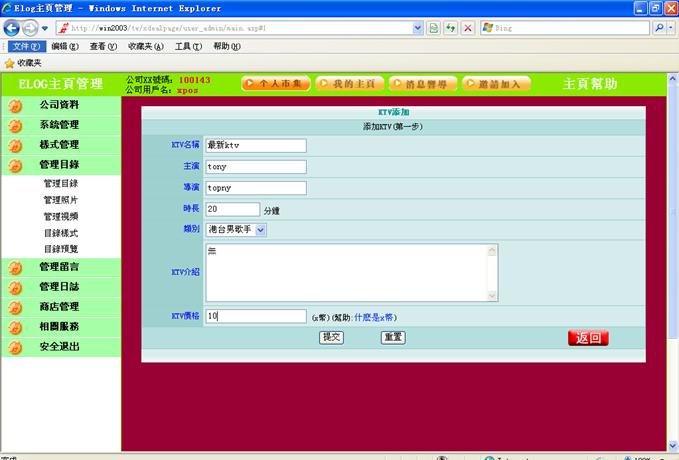Click the browser Back arrow button
679x460 pixels.
(x=13, y=28)
